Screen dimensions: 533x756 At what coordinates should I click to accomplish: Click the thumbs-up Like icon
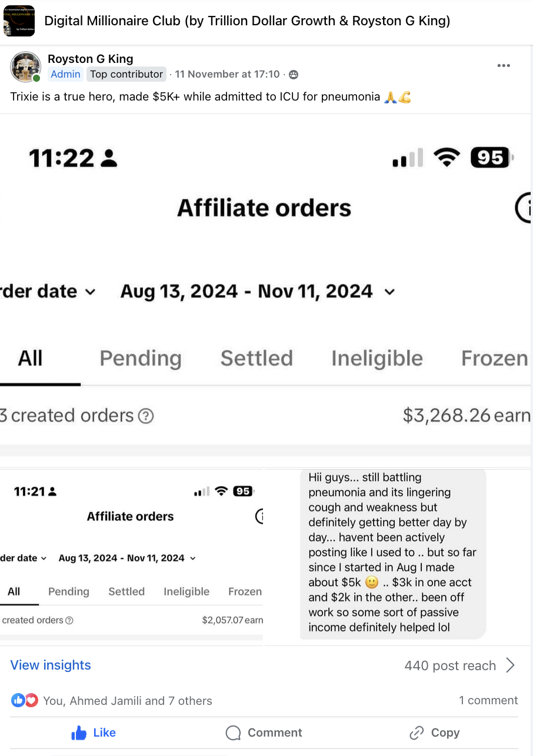[x=79, y=733]
